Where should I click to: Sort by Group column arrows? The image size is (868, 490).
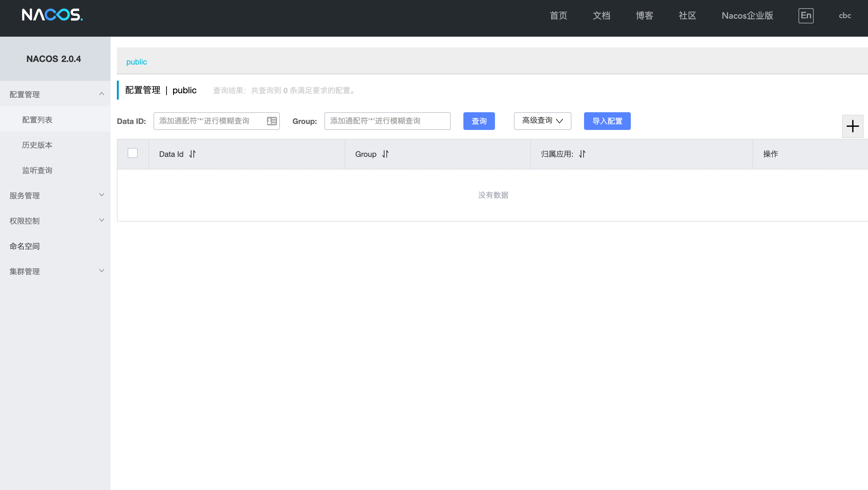[x=385, y=154]
